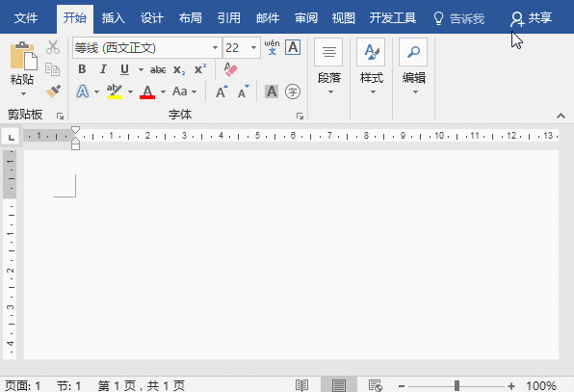The width and height of the screenshot is (574, 392).
Task: Switch to the 布局 tab
Action: pyautogui.click(x=191, y=18)
